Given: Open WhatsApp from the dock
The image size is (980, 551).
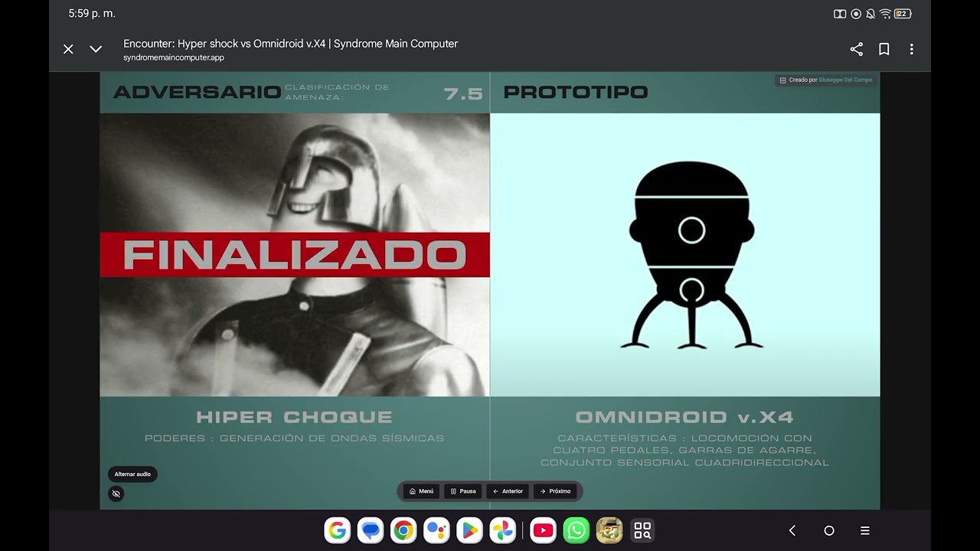Looking at the screenshot, I should (576, 530).
